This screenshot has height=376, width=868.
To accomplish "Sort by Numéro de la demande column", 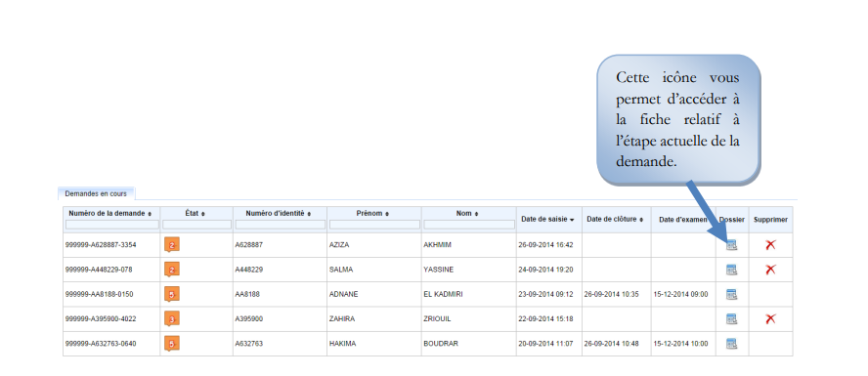I will [x=110, y=213].
